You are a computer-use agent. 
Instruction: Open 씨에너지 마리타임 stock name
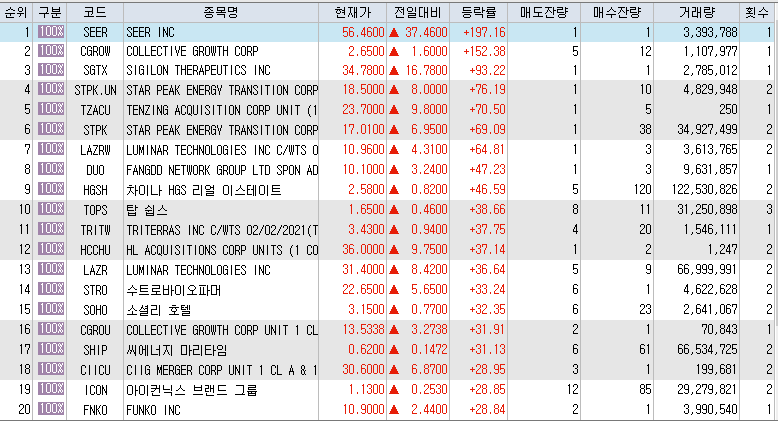point(176,350)
